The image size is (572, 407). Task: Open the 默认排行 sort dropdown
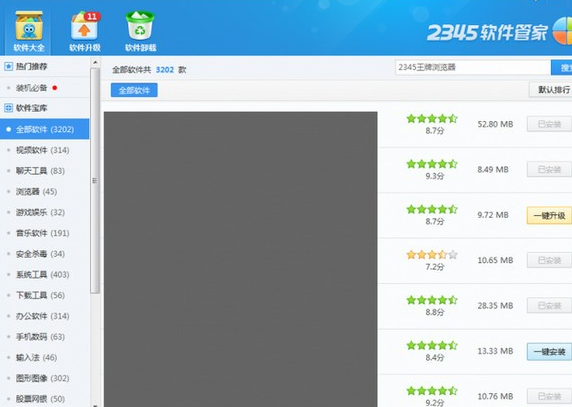click(x=551, y=90)
